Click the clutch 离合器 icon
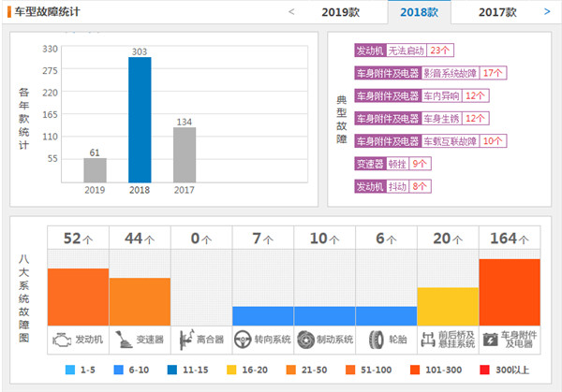 [186, 339]
